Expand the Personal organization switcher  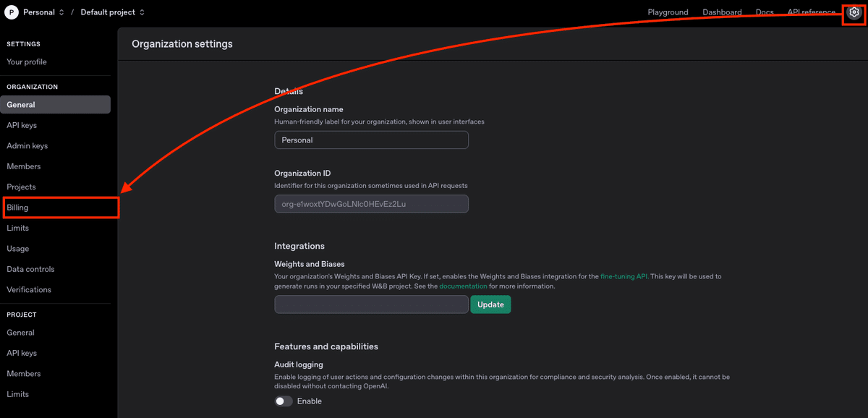[x=43, y=12]
